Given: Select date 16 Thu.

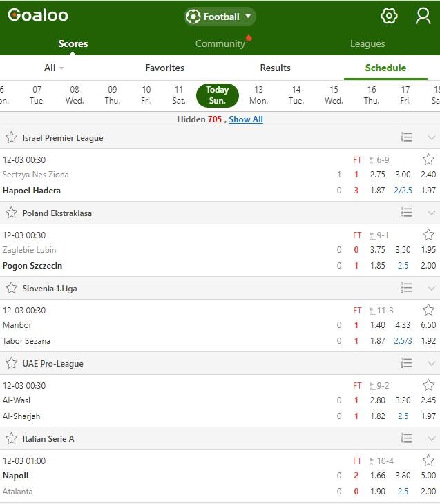Looking at the screenshot, I should (372, 95).
